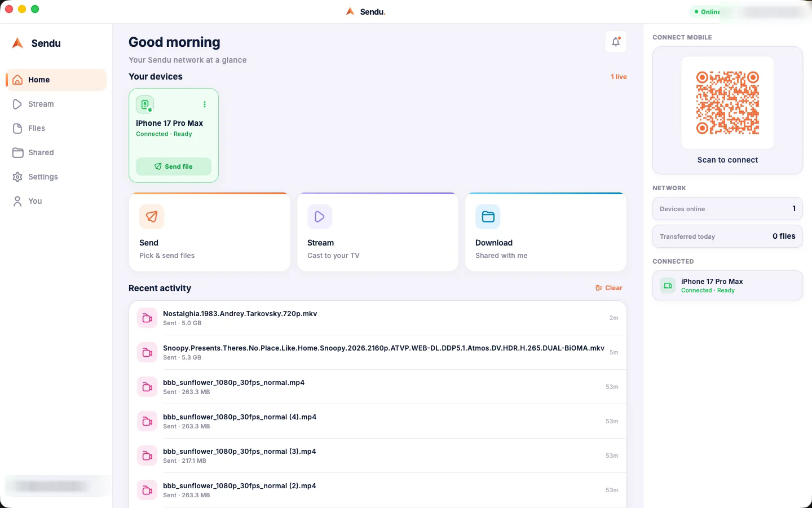This screenshot has width=812, height=508.
Task: Click video icon for Snoopy.Presents file
Action: [x=147, y=353]
